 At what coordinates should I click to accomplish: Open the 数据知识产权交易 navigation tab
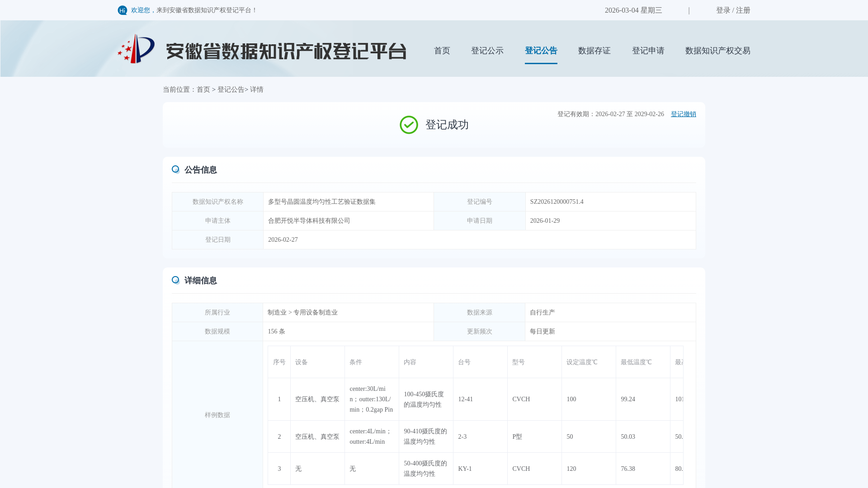pyautogui.click(x=717, y=51)
